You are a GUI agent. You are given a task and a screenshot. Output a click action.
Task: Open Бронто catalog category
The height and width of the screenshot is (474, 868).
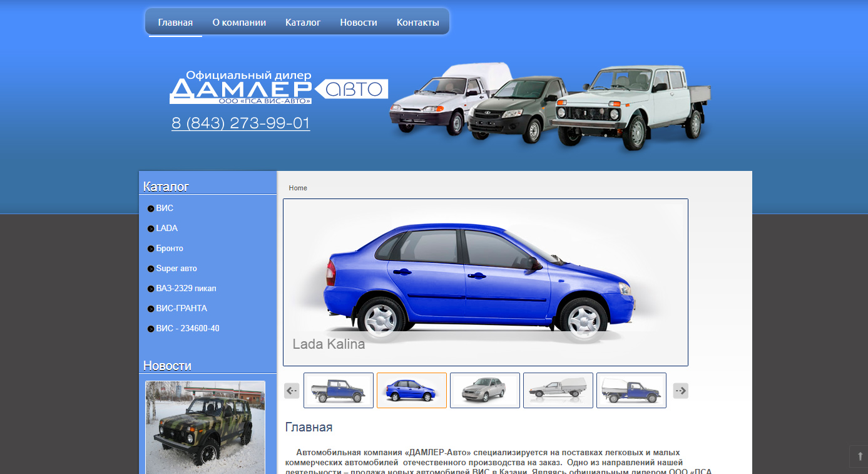click(x=170, y=248)
